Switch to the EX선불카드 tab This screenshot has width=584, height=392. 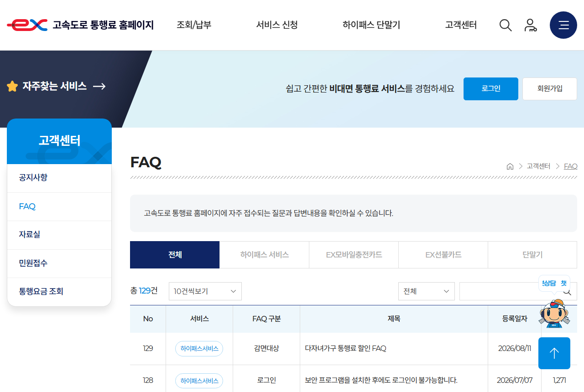(x=443, y=255)
